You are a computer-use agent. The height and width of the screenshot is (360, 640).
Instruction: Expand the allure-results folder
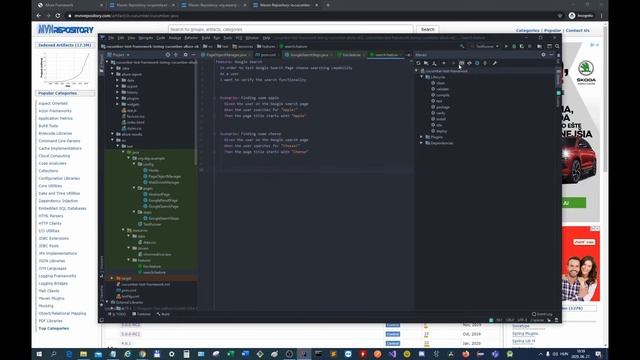pos(113,134)
